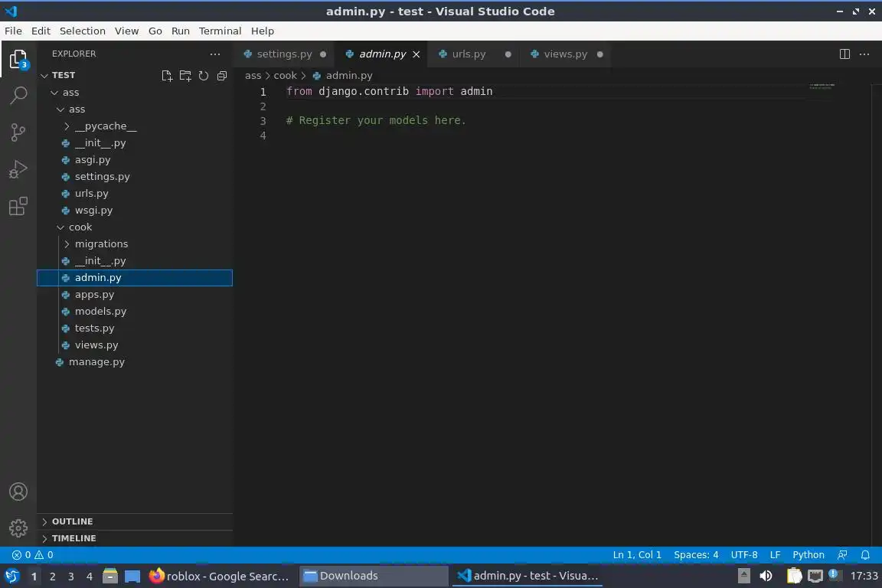Screen dimensions: 882x588
Task: Open the Explorer view in activity bar
Action: click(18, 59)
